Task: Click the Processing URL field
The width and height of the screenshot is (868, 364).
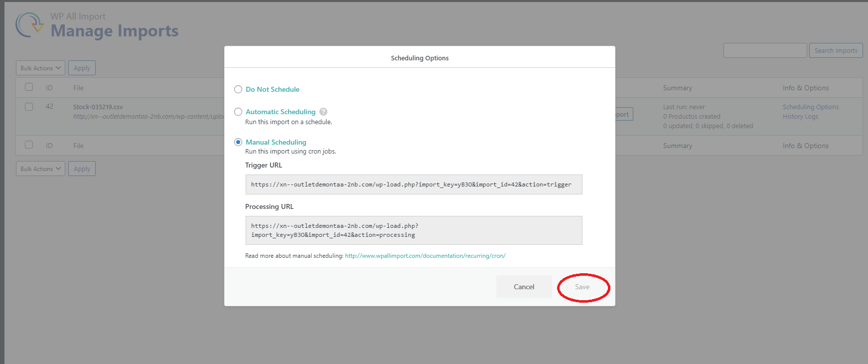Action: pyautogui.click(x=414, y=230)
